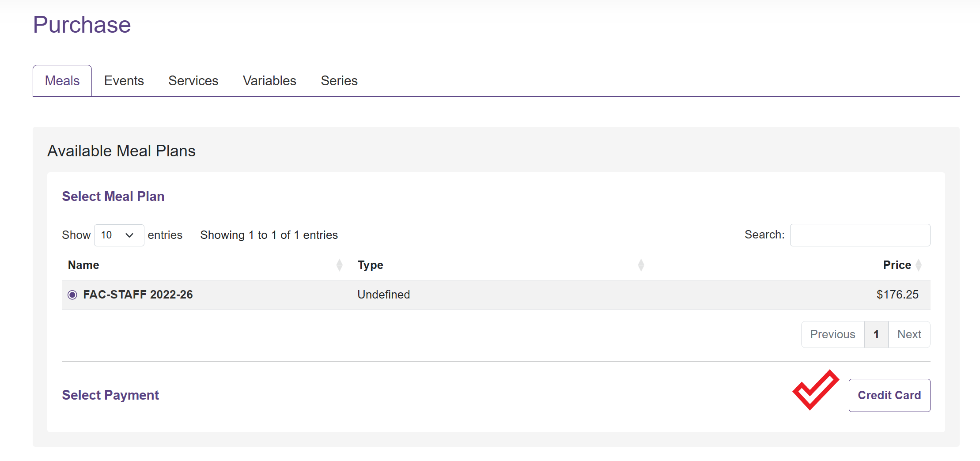This screenshot has height=461, width=980.
Task: Click the Undefined type cell
Action: tap(383, 295)
